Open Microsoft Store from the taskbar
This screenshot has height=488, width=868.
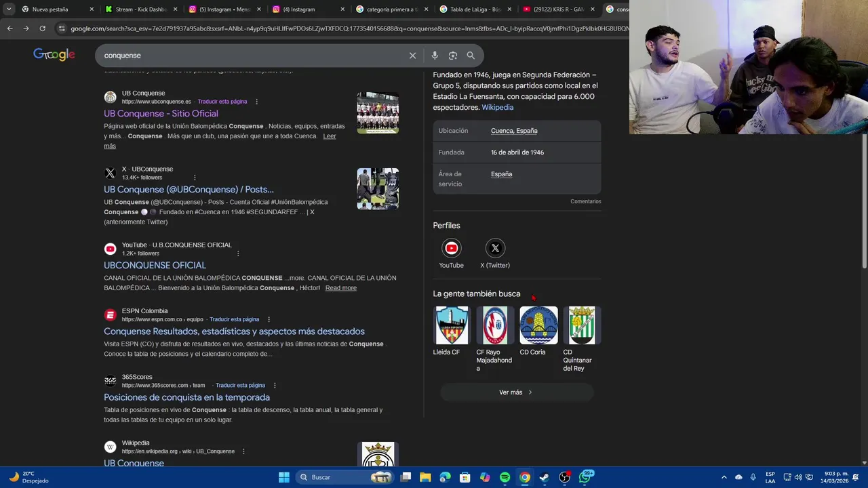[x=465, y=477]
